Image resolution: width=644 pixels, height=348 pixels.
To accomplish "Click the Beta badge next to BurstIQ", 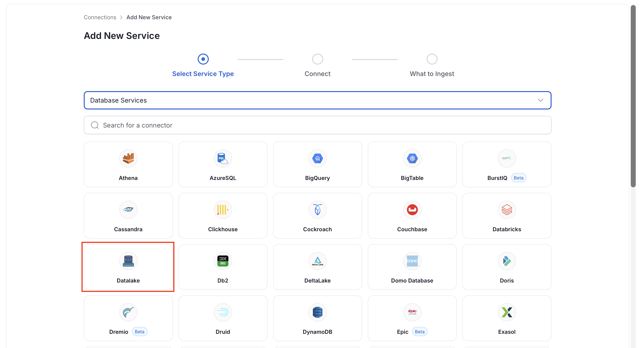I will click(x=519, y=178).
